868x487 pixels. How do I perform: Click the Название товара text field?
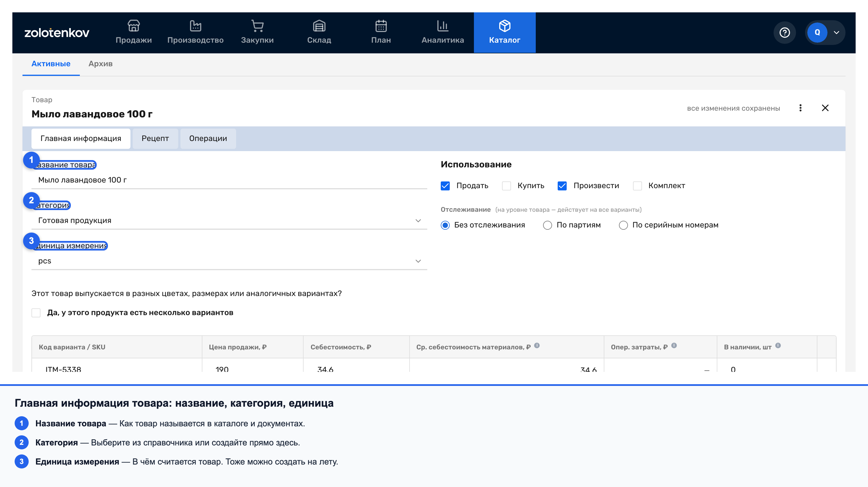[229, 180]
